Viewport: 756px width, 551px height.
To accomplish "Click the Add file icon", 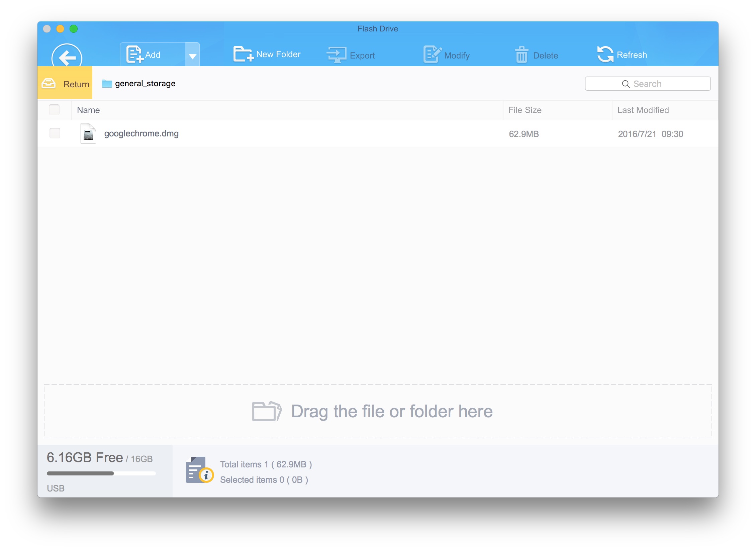I will pyautogui.click(x=134, y=54).
